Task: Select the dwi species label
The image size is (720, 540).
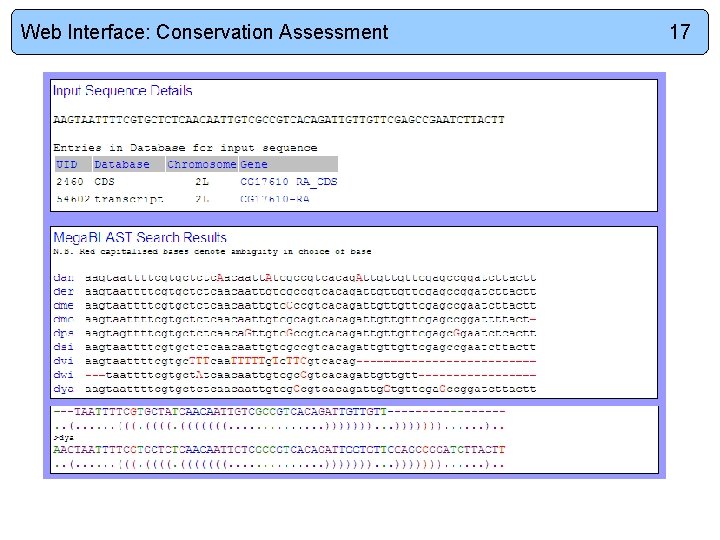Action: (63, 375)
